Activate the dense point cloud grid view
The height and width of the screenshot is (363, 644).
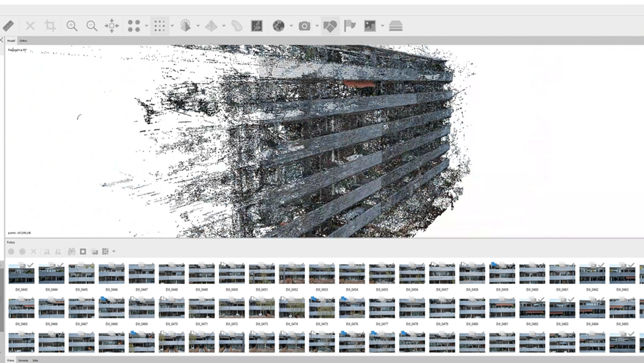(159, 26)
